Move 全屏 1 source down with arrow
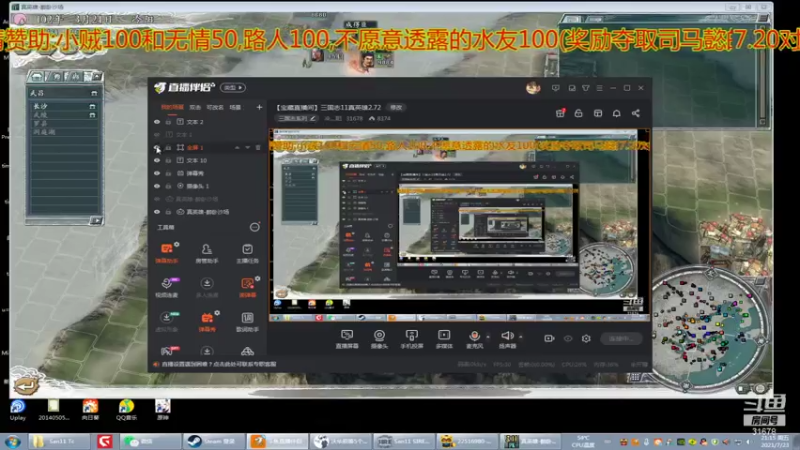The height and width of the screenshot is (450, 800). [247, 147]
